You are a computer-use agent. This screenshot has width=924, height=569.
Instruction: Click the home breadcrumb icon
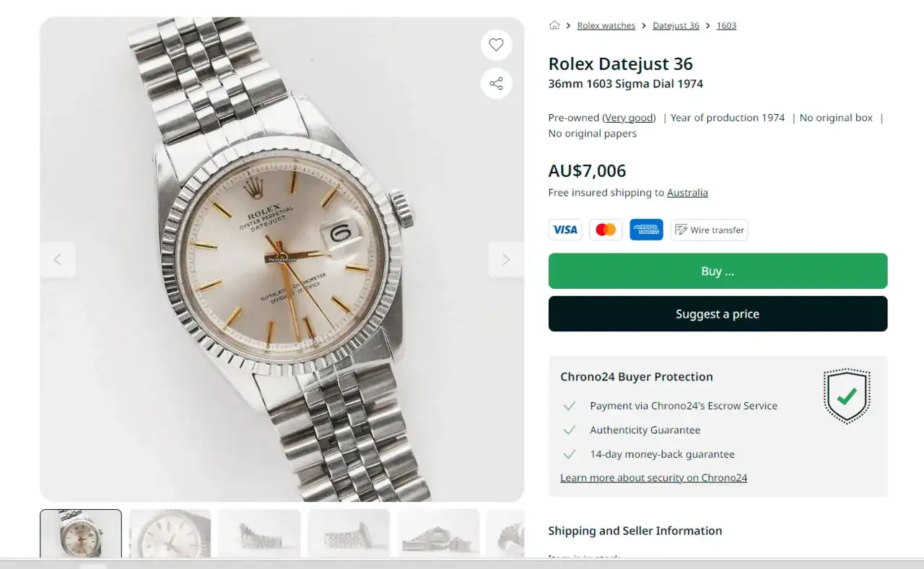[554, 25]
